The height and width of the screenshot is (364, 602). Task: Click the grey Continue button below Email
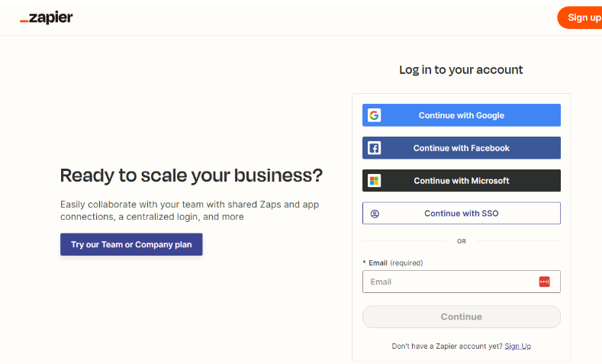462,317
